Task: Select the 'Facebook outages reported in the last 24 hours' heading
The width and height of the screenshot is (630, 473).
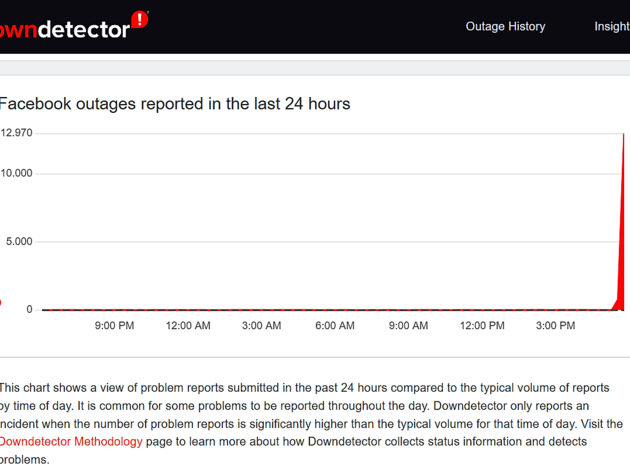Action: coord(175,104)
